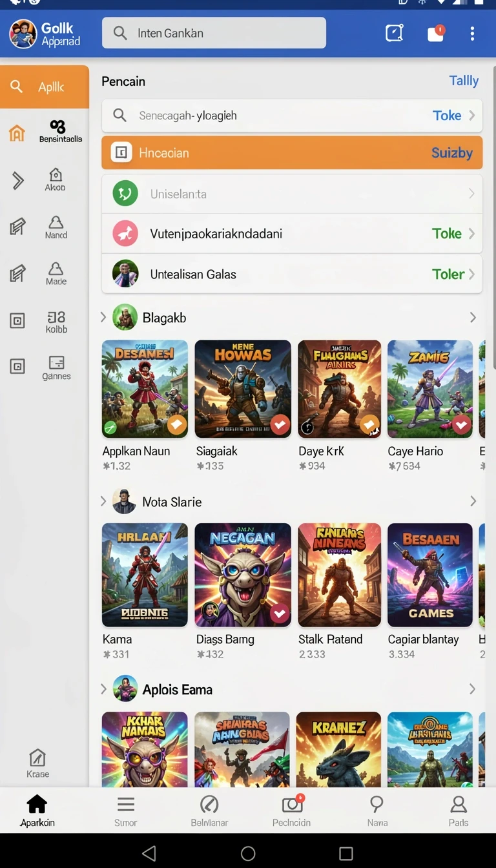Click the green Uniselanta icon
The image size is (496, 868).
point(125,193)
